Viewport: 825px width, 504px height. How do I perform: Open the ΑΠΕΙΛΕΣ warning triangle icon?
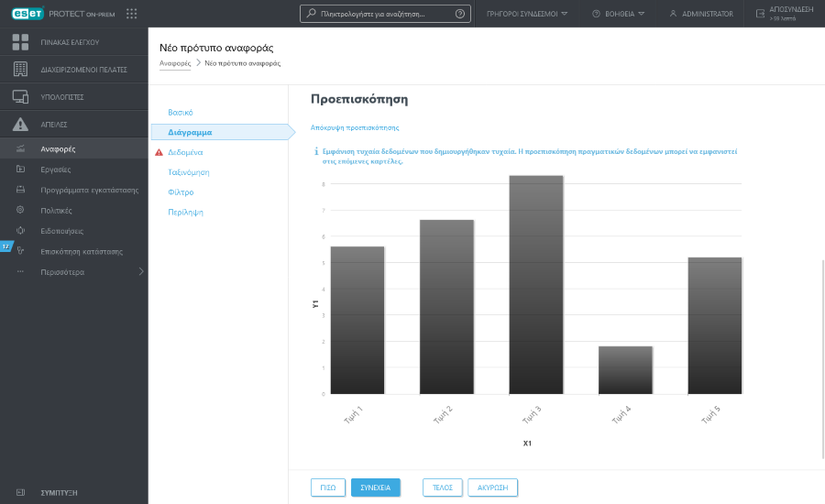[20, 124]
